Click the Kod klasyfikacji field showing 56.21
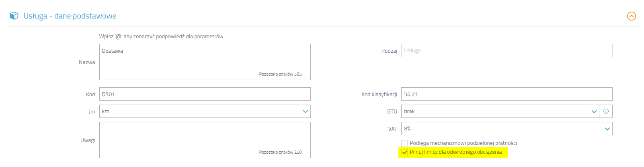The width and height of the screenshot is (644, 167). coord(507,94)
